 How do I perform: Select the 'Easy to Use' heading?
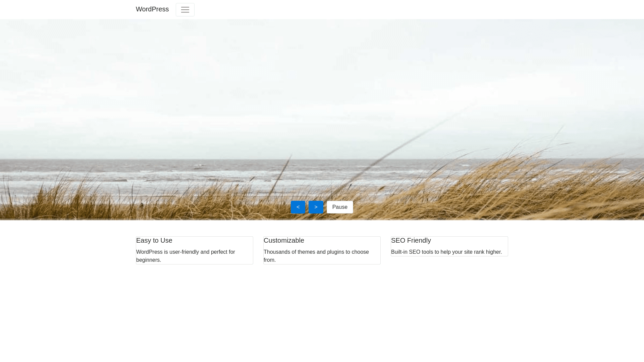point(154,240)
